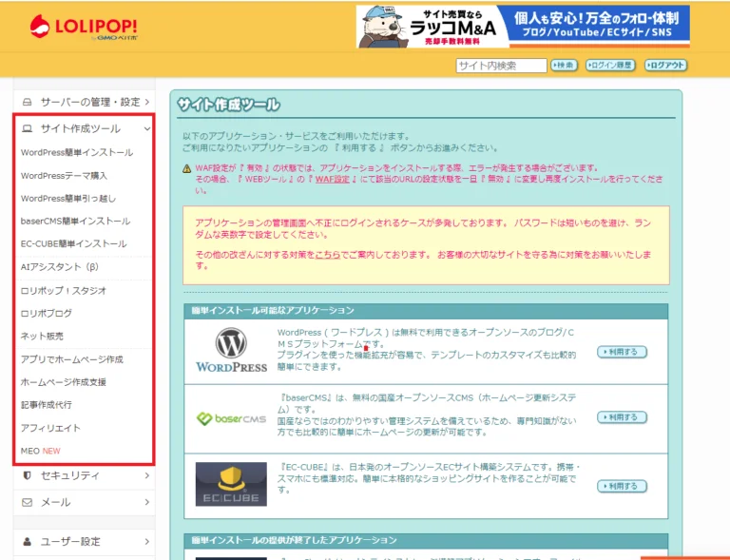Click the envelope icon beside メール

(x=27, y=502)
